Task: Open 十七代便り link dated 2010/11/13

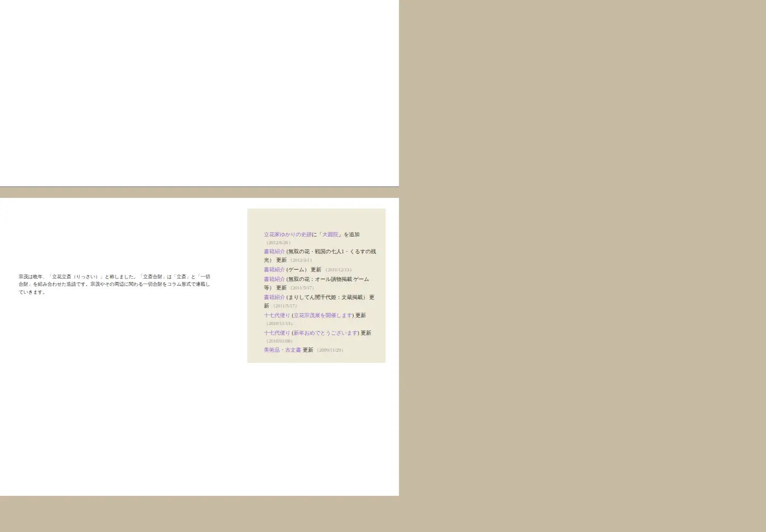Action: [x=277, y=315]
